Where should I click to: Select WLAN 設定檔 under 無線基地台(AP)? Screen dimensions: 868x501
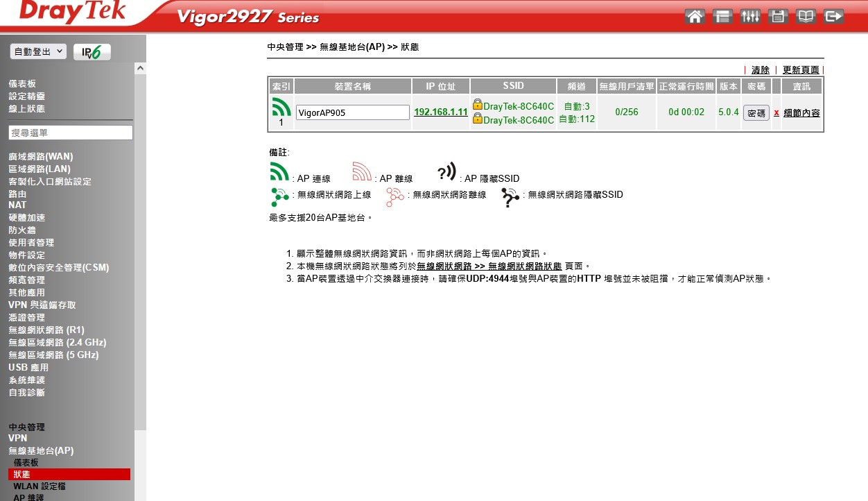coord(40,487)
